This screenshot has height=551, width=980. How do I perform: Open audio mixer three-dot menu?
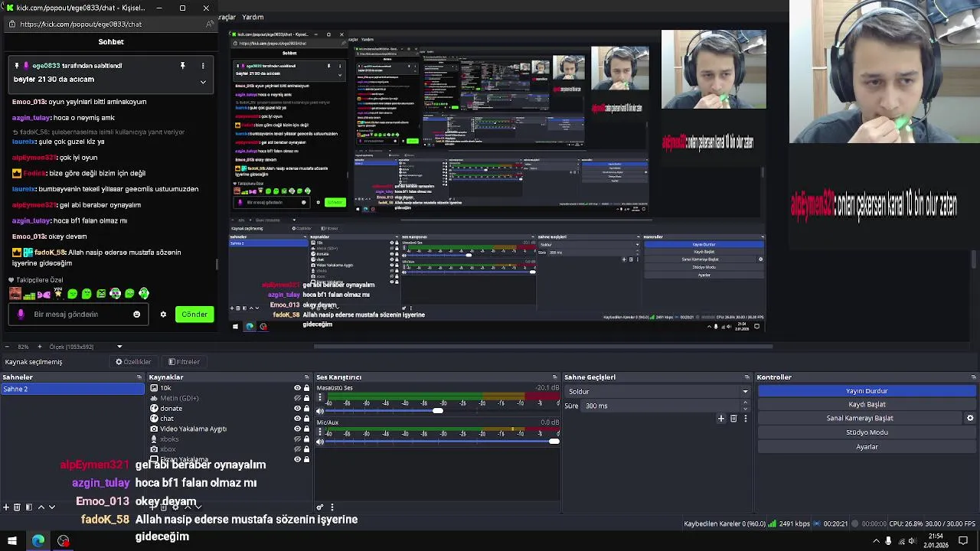[x=332, y=507]
